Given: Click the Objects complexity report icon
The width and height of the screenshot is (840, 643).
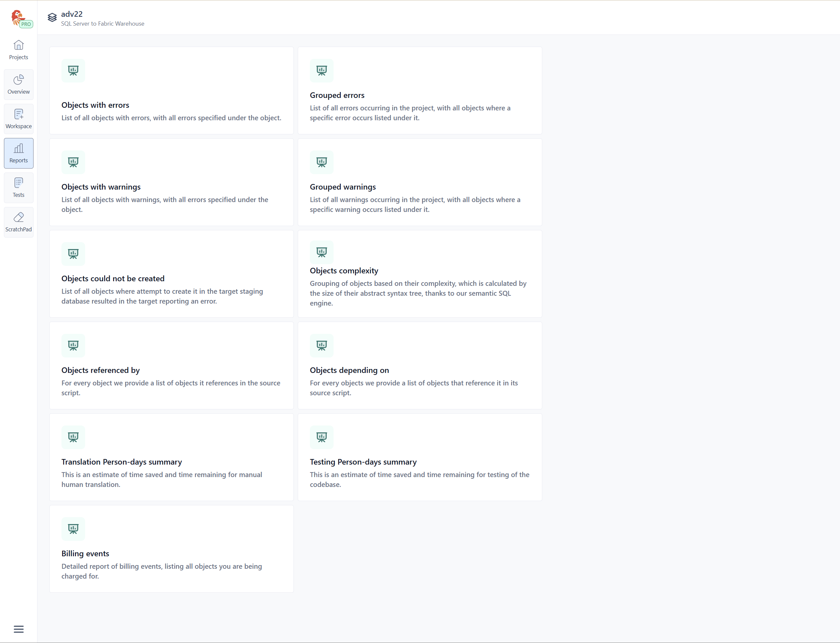Looking at the screenshot, I should click(x=321, y=252).
